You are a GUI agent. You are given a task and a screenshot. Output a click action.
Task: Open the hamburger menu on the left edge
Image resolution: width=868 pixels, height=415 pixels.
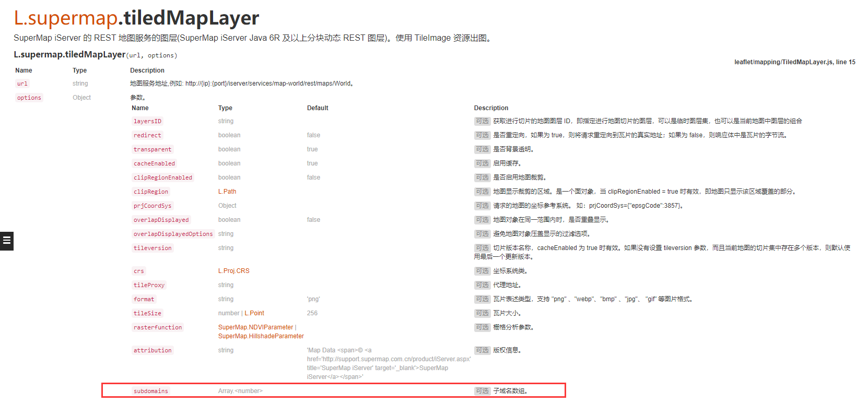[6, 241]
